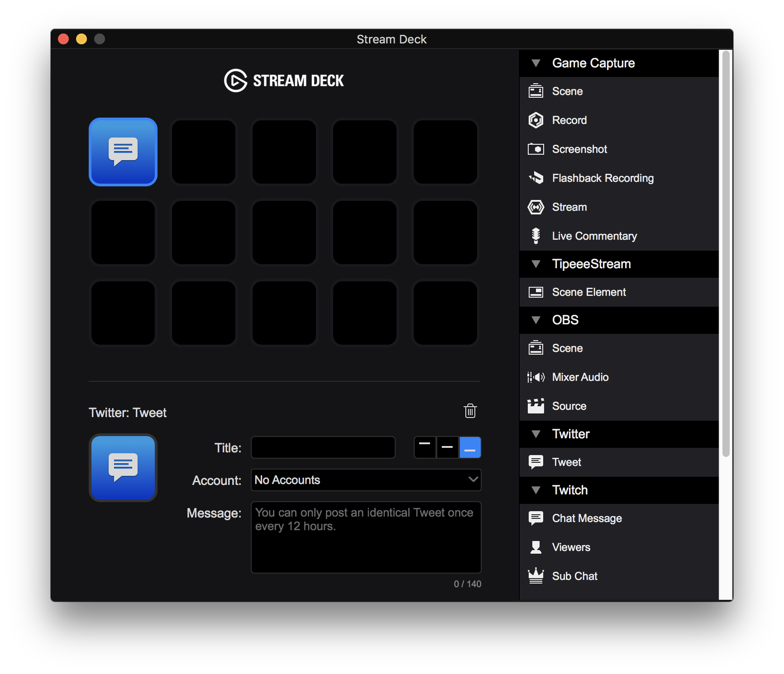The width and height of the screenshot is (784, 674).
Task: Select the Game Capture Scene icon
Action: [x=536, y=91]
